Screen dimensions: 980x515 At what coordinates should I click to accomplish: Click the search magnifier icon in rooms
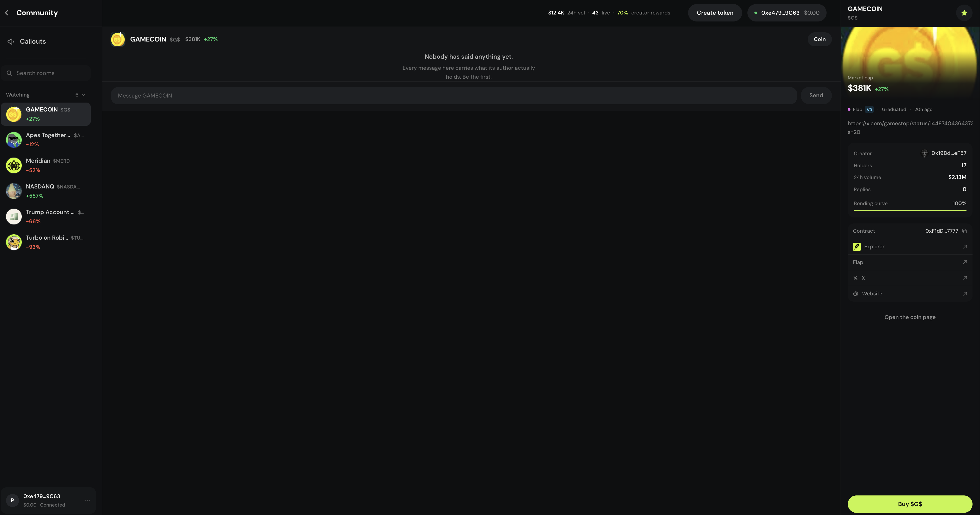coord(9,73)
